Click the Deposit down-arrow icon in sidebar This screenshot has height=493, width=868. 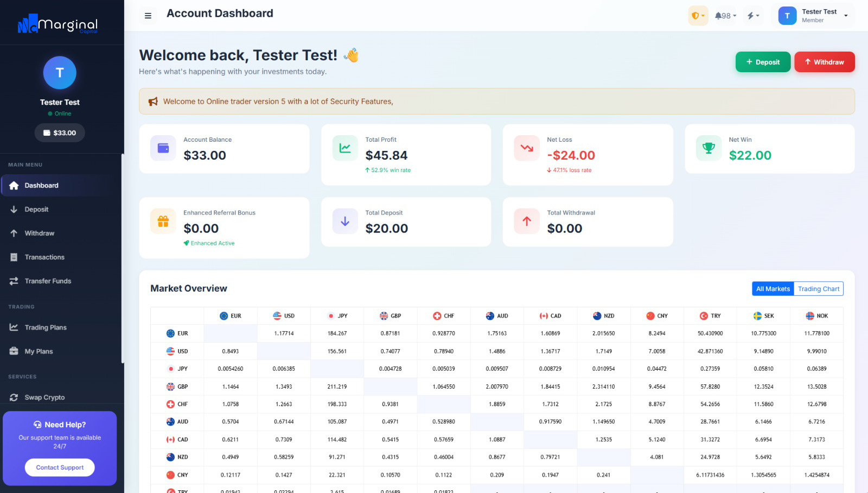pos(14,210)
